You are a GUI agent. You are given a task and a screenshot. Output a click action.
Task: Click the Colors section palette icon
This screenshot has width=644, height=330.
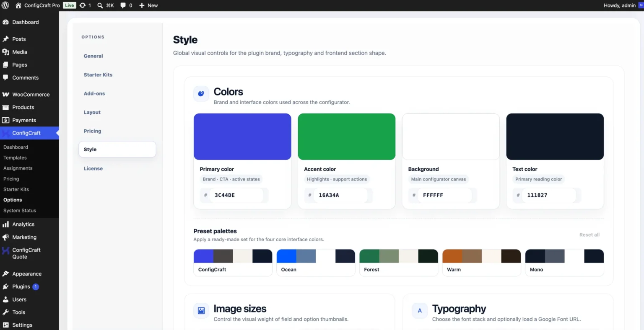[201, 94]
